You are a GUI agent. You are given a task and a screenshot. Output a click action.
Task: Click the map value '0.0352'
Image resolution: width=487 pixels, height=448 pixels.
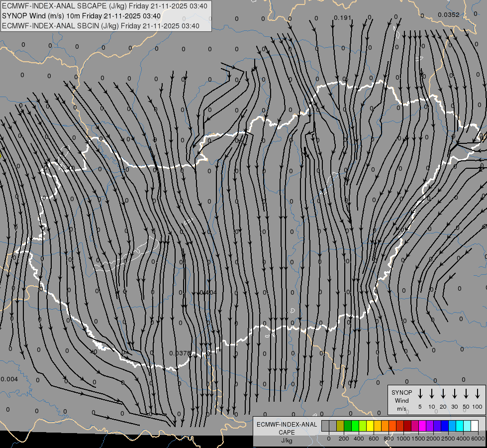pyautogui.click(x=448, y=14)
